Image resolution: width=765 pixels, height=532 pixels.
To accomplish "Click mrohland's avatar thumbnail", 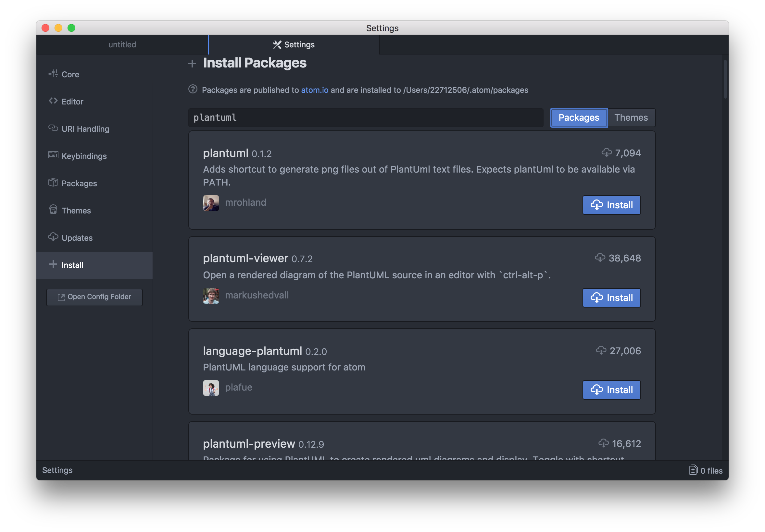I will tap(211, 203).
